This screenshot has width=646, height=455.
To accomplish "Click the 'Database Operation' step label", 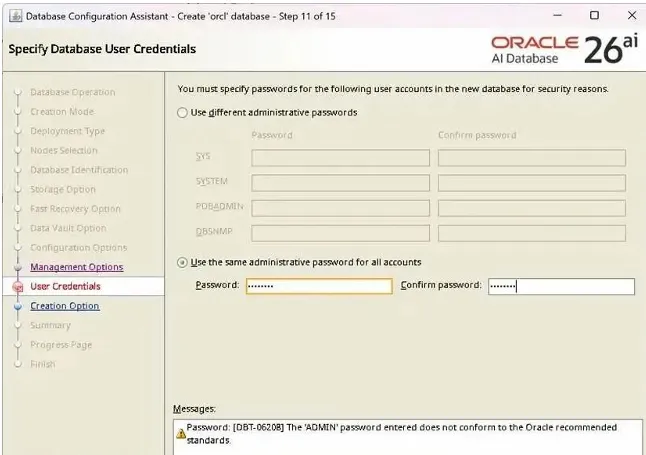I will coord(73,92).
